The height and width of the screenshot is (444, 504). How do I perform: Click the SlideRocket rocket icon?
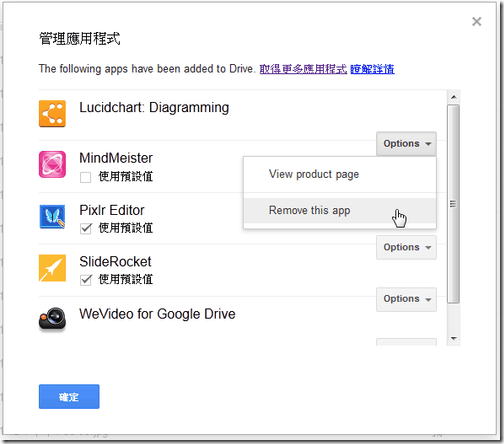pyautogui.click(x=52, y=268)
